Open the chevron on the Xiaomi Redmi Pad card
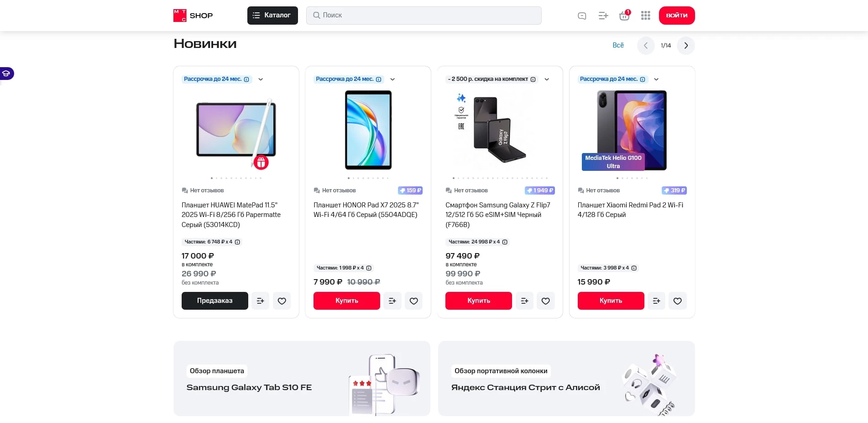The image size is (868, 423). [x=657, y=79]
